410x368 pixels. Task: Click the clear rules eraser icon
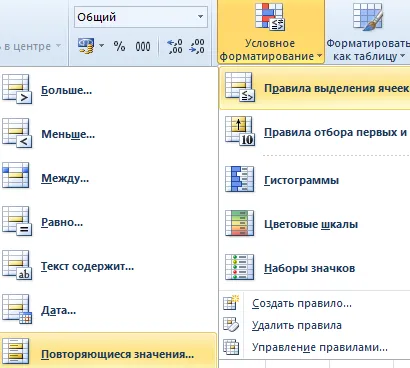pyautogui.click(x=231, y=325)
